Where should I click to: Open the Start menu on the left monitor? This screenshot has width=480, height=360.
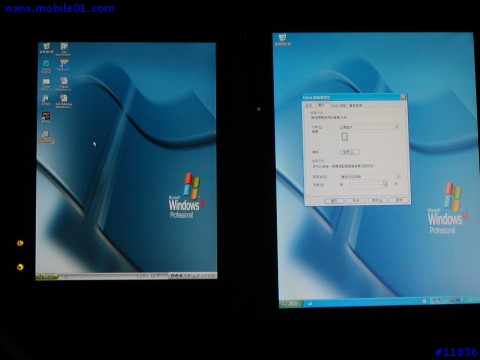point(47,276)
